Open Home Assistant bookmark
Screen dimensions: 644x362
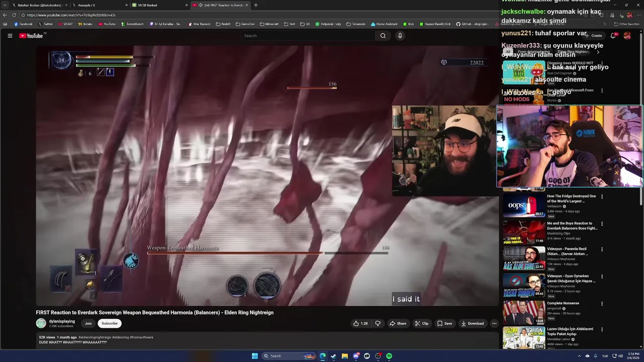coord(384,24)
